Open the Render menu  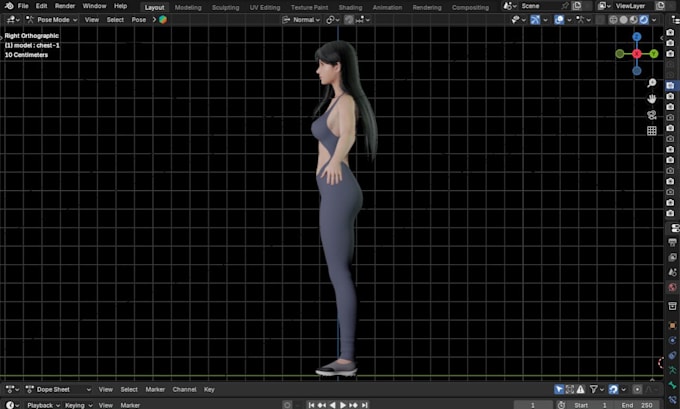pos(65,6)
